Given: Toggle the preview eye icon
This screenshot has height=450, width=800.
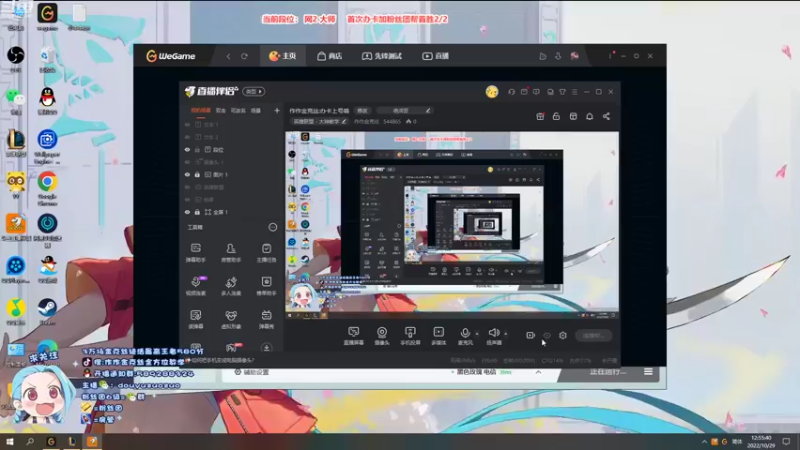Looking at the screenshot, I should [x=547, y=335].
